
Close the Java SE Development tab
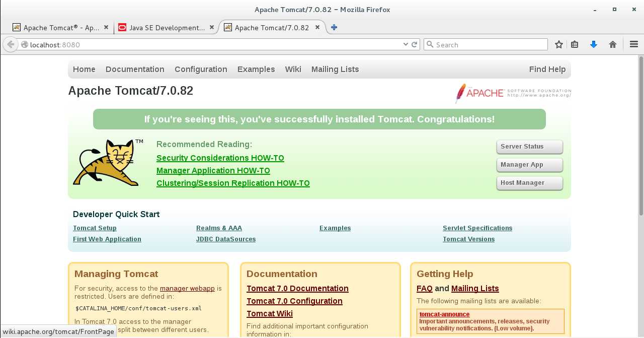tap(212, 28)
